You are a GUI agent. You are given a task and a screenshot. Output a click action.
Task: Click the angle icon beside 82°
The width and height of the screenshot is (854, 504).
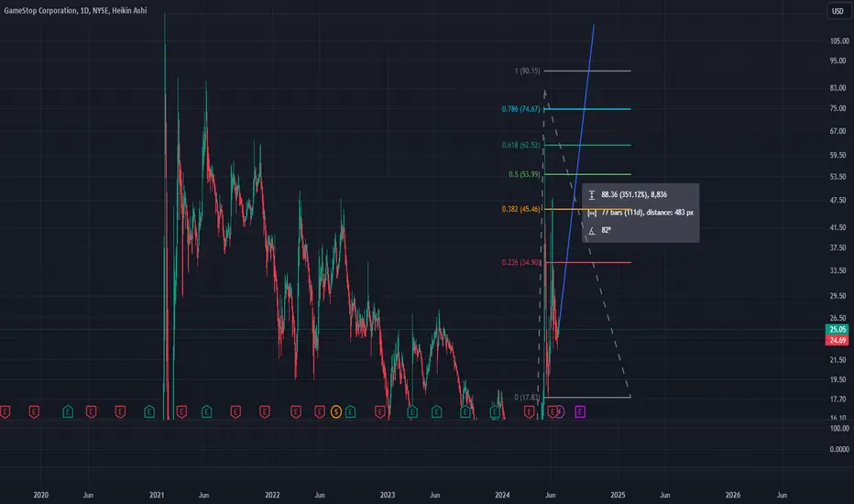point(592,231)
